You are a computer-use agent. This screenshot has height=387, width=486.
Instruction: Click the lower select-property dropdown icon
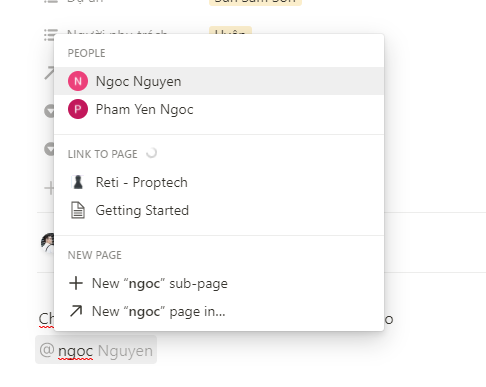[49, 149]
